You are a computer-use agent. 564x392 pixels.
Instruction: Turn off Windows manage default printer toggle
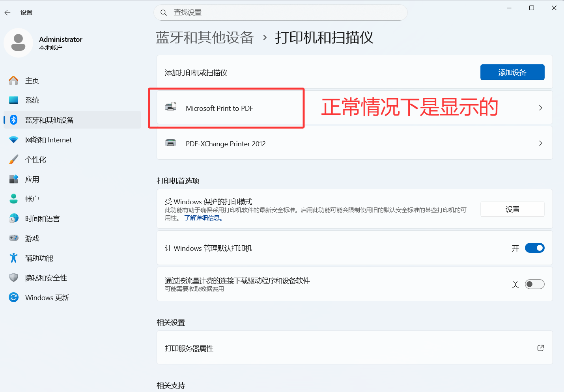(x=534, y=248)
